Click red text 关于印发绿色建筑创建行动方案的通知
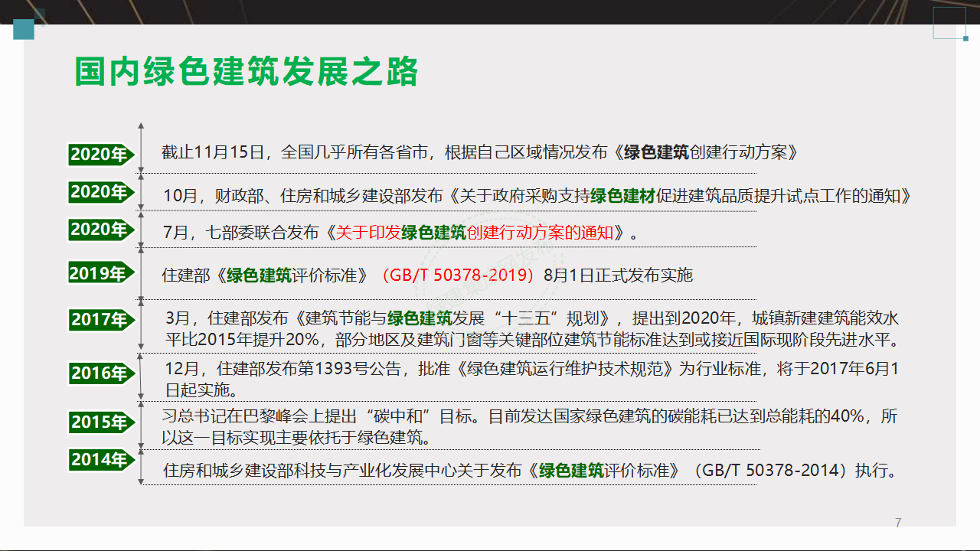The image size is (980, 551). coord(475,233)
